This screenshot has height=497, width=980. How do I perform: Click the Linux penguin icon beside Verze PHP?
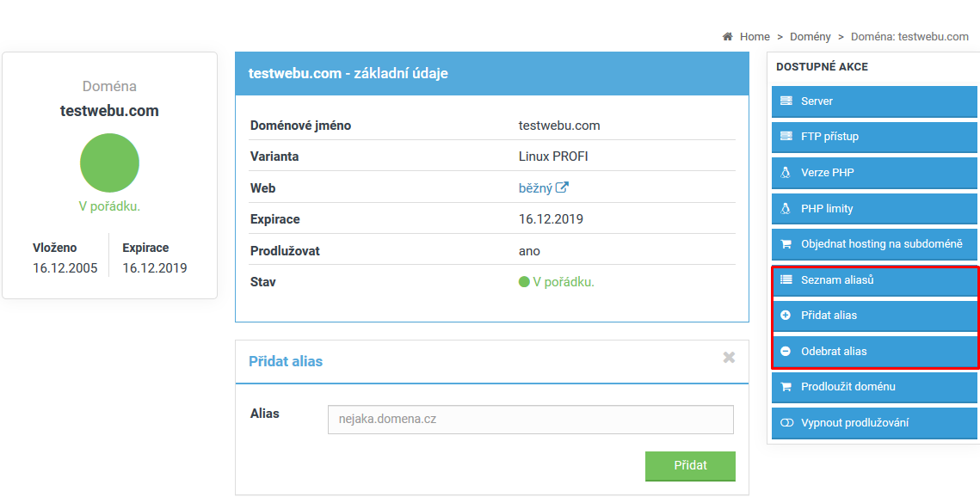(786, 173)
